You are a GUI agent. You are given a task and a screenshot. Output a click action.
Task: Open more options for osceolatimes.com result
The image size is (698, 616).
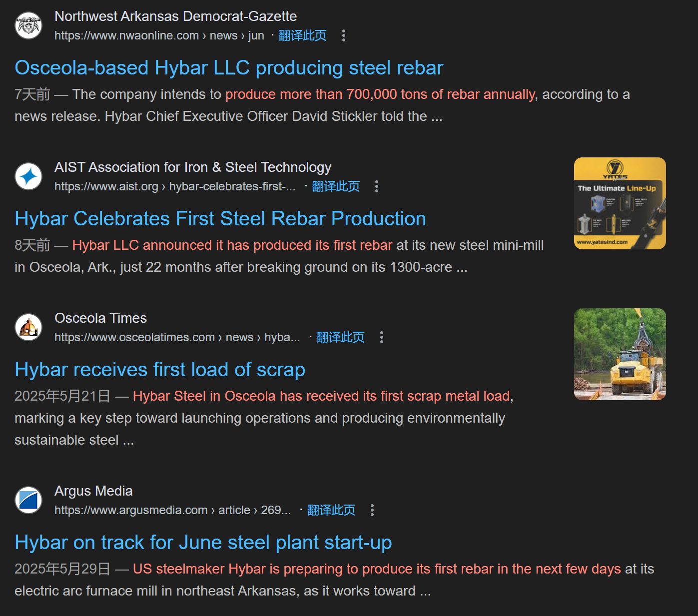(382, 337)
